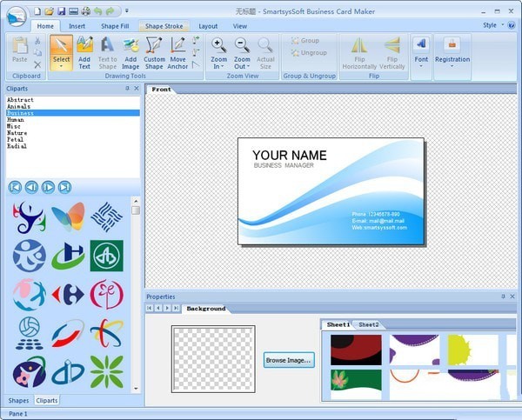Open the Shape Fill ribbon tab

pyautogui.click(x=115, y=26)
